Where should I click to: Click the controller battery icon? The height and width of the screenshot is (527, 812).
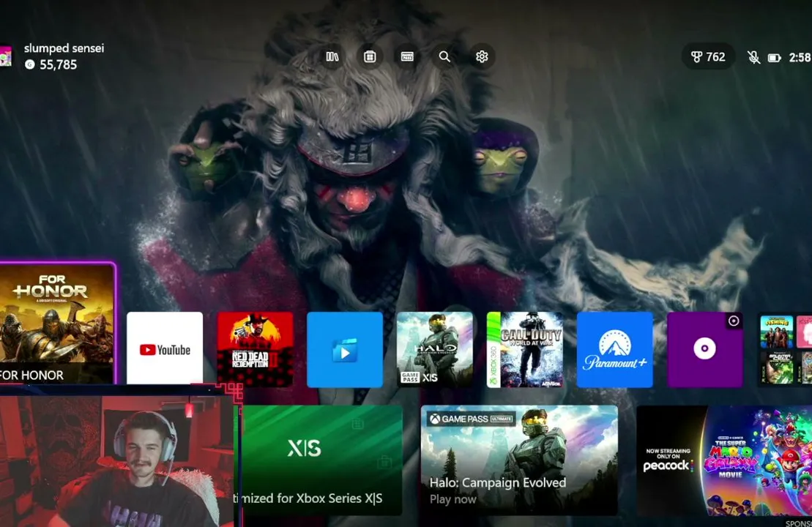774,58
